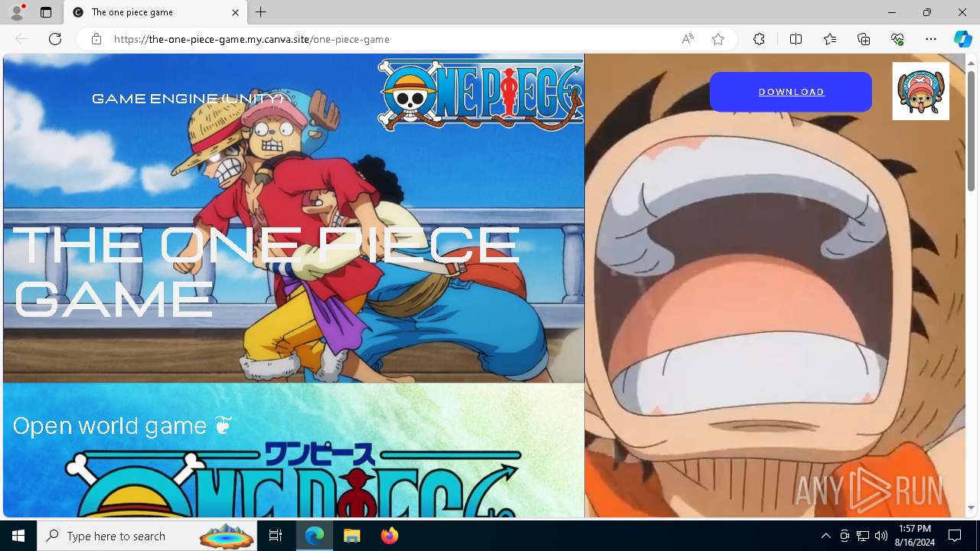This screenshot has width=980, height=551.
Task: Open the notification center icon
Action: point(955,536)
